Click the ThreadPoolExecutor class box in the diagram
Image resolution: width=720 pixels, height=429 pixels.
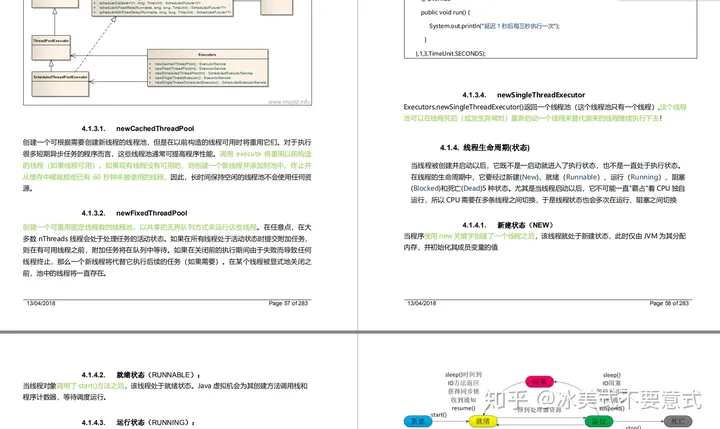click(x=51, y=48)
